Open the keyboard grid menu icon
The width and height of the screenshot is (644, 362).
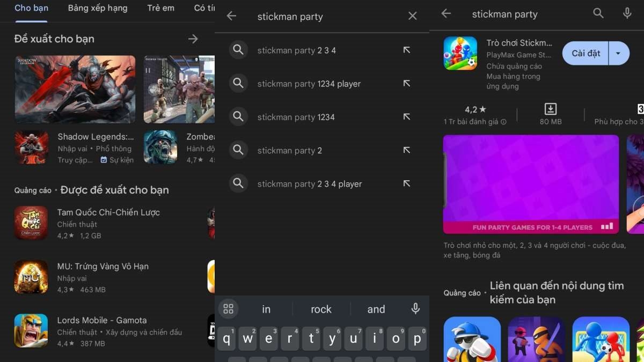[229, 309]
